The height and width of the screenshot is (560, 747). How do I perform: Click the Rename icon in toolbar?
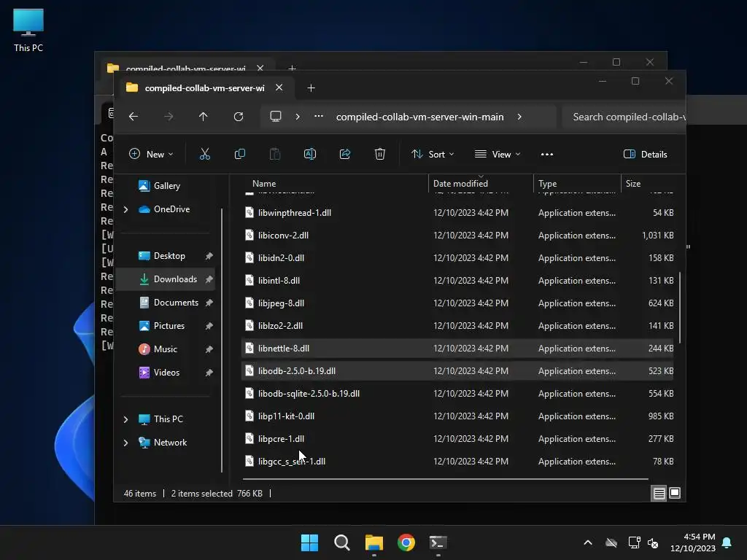pyautogui.click(x=309, y=154)
